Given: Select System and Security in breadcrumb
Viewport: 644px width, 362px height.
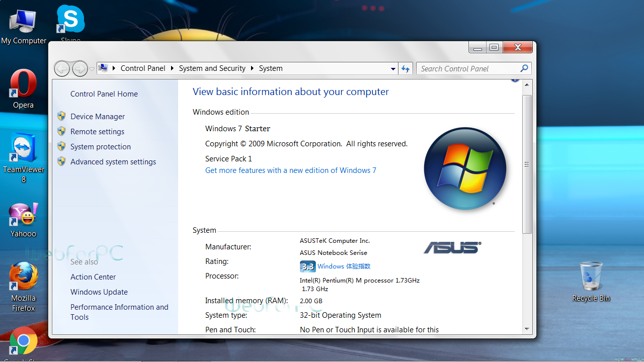Looking at the screenshot, I should tap(212, 68).
